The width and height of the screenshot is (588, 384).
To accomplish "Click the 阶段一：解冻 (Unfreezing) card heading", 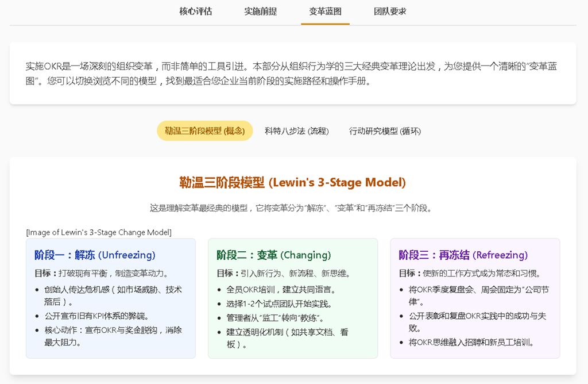I will click(x=95, y=255).
